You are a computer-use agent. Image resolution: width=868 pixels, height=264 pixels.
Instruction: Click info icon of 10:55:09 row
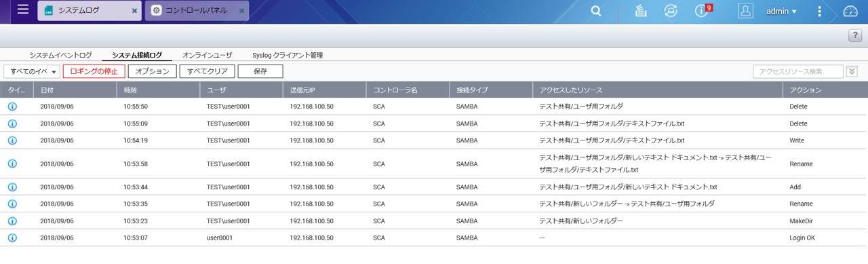12,124
